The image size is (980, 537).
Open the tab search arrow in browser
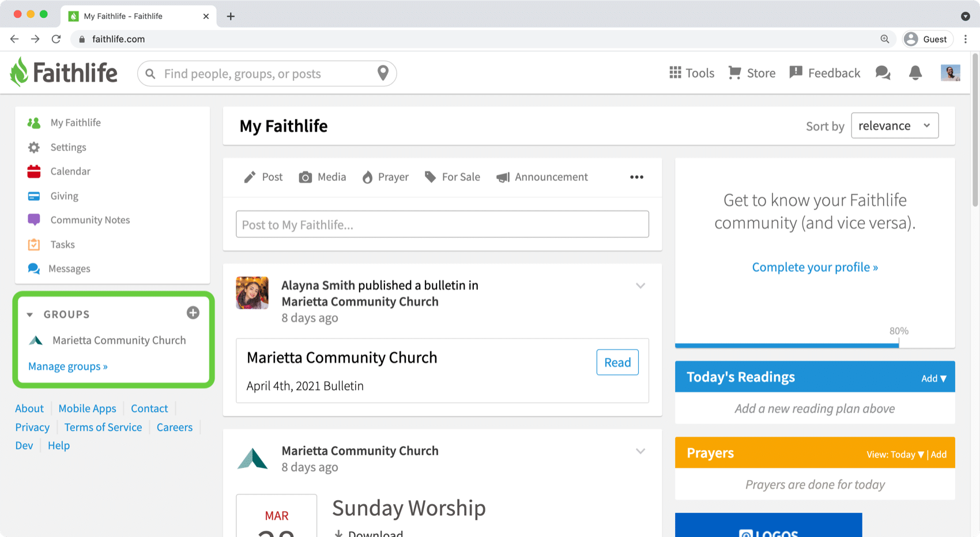coord(966,16)
